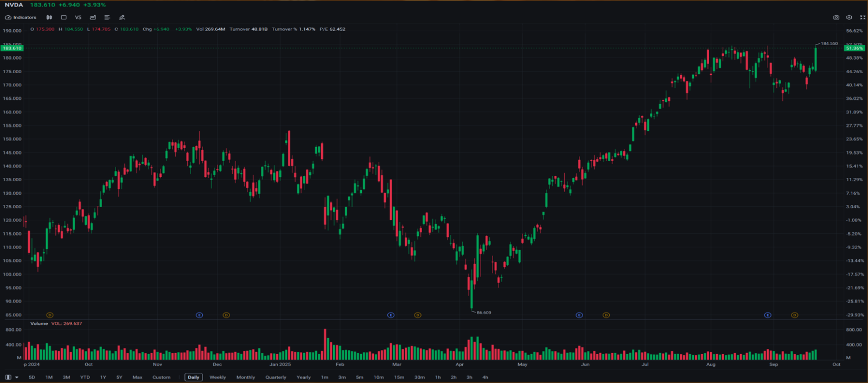This screenshot has height=383, width=868.
Task: Select the 1M time range
Action: click(x=49, y=377)
